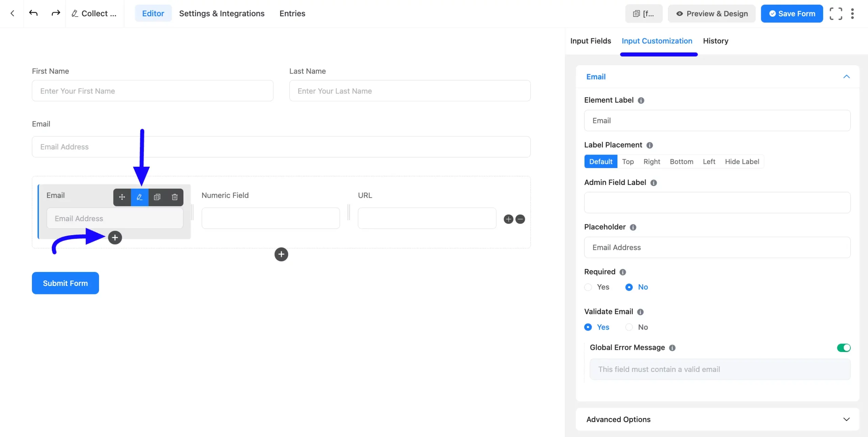Click the First Name input field

153,91
